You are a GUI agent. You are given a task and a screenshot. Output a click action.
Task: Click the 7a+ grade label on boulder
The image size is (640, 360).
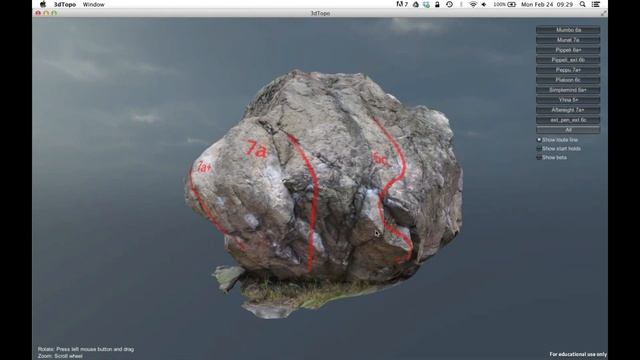tap(203, 167)
